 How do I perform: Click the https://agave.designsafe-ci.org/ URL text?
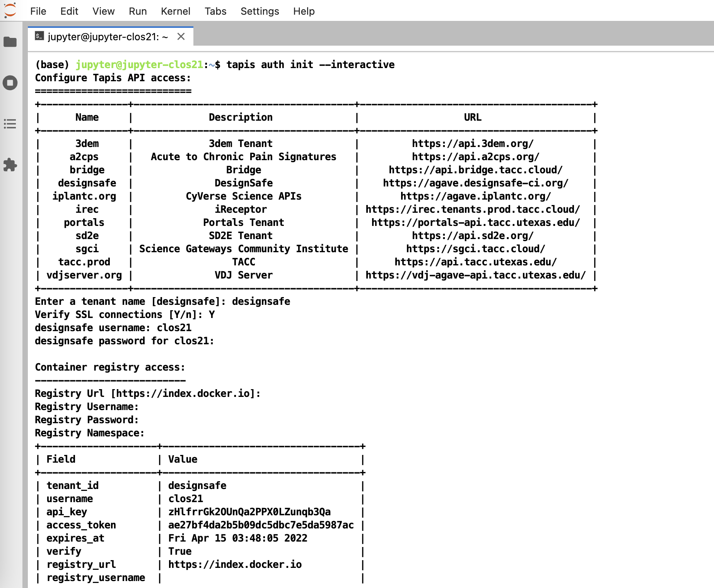coord(475,183)
